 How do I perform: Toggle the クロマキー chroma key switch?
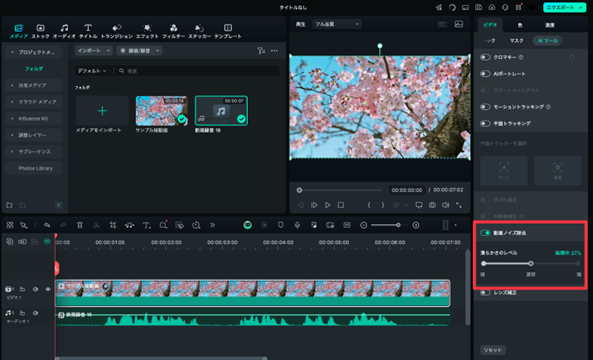coord(485,57)
